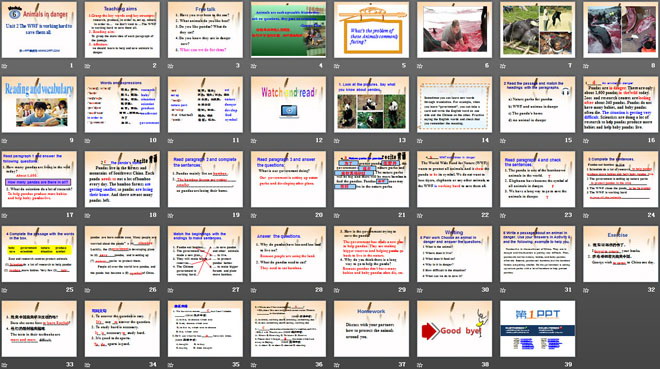Click the animation star below slide 5

tap(337, 66)
